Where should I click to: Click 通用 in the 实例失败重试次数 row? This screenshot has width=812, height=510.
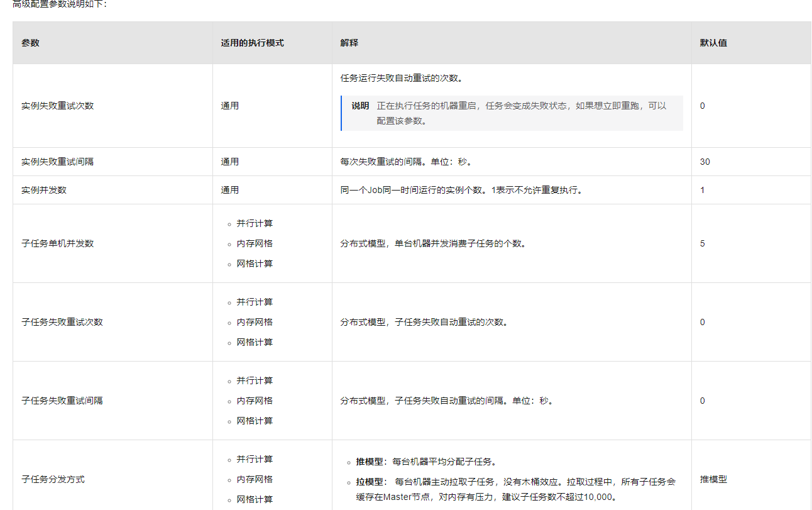[x=230, y=106]
